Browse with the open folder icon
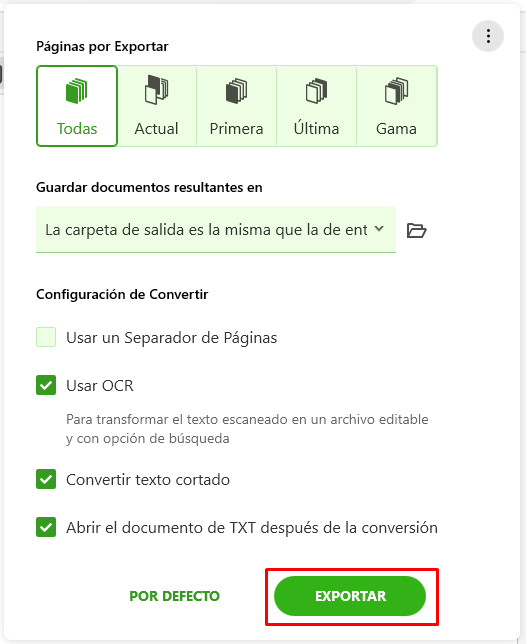This screenshot has height=644, width=526. [416, 230]
